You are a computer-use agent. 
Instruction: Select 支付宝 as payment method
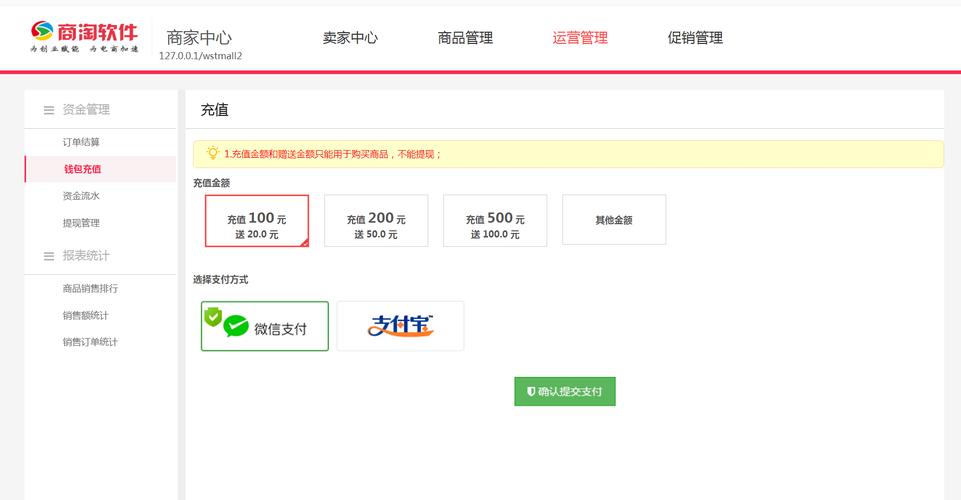click(400, 326)
